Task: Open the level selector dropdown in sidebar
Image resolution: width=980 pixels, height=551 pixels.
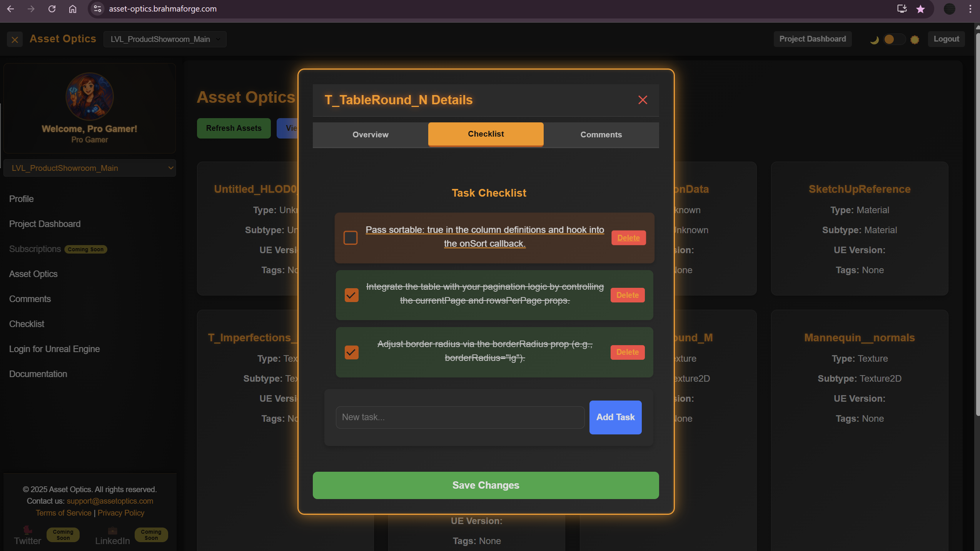Action: pos(90,168)
